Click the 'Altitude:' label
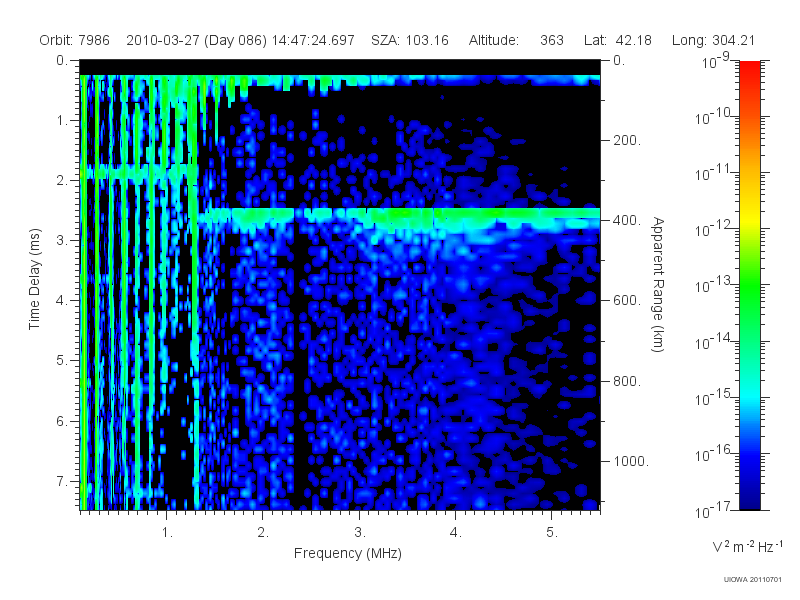Viewport: 800px width, 600px height. 494,40
